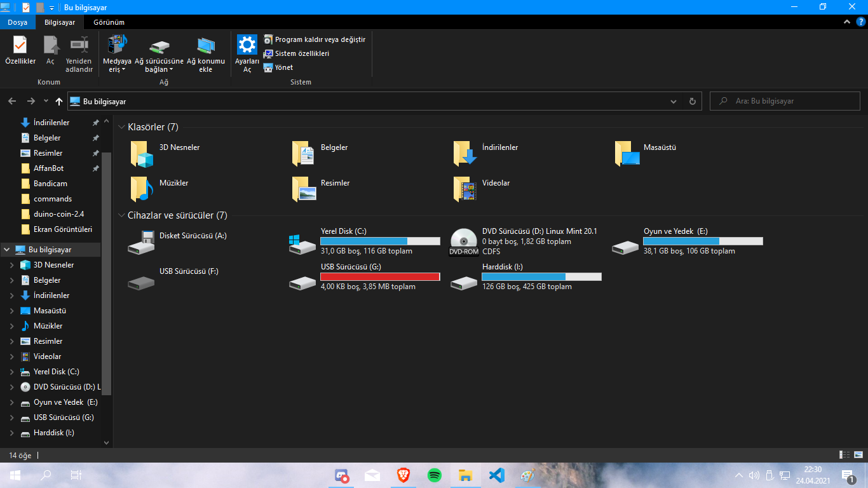Open Brave browser from taskbar
Viewport: 868px width, 488px height.
coord(403,475)
